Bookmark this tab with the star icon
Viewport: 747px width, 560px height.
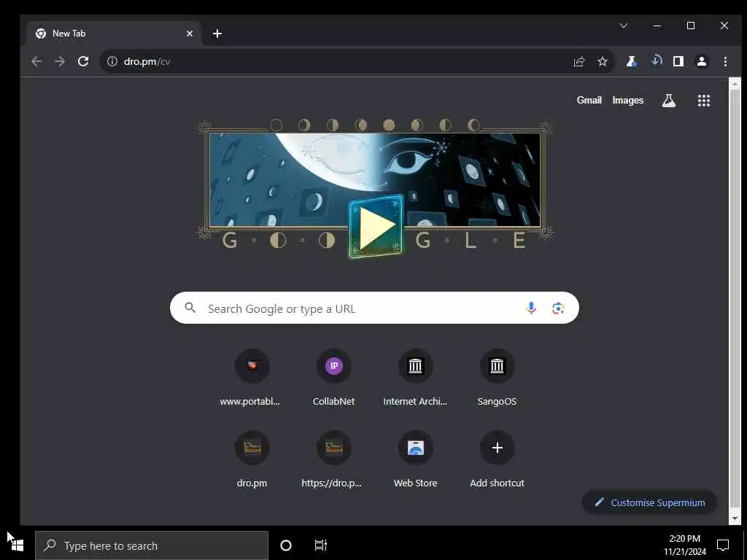pos(602,61)
